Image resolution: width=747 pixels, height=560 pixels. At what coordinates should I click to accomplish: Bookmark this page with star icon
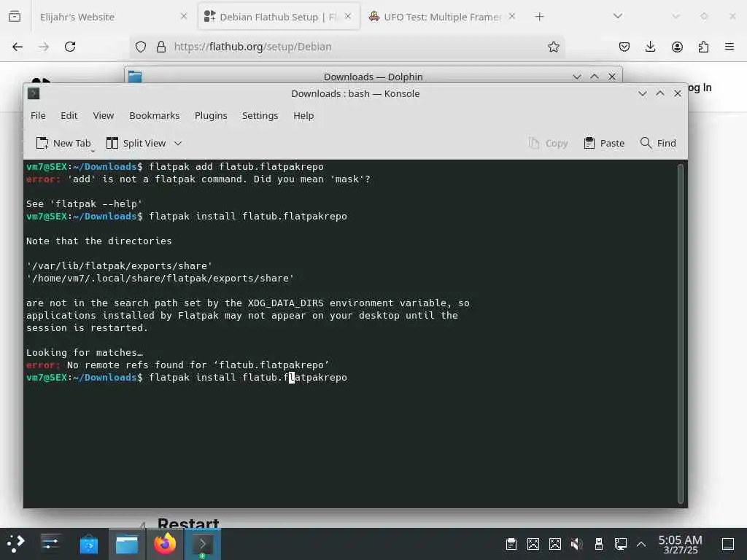tap(554, 47)
